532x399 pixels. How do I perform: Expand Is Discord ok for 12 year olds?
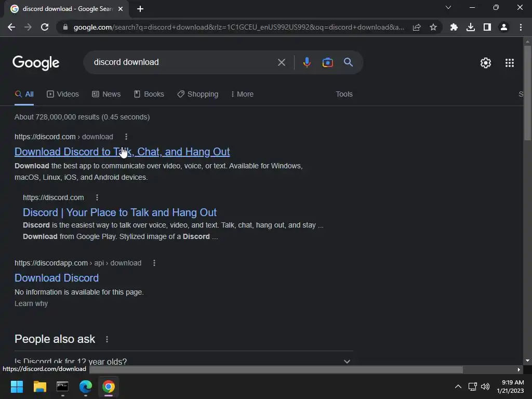click(183, 361)
